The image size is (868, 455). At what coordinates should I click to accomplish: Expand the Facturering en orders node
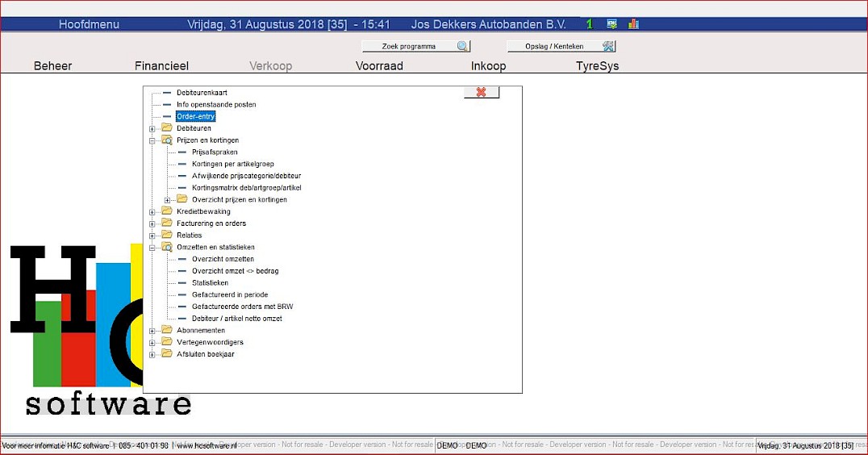click(152, 223)
